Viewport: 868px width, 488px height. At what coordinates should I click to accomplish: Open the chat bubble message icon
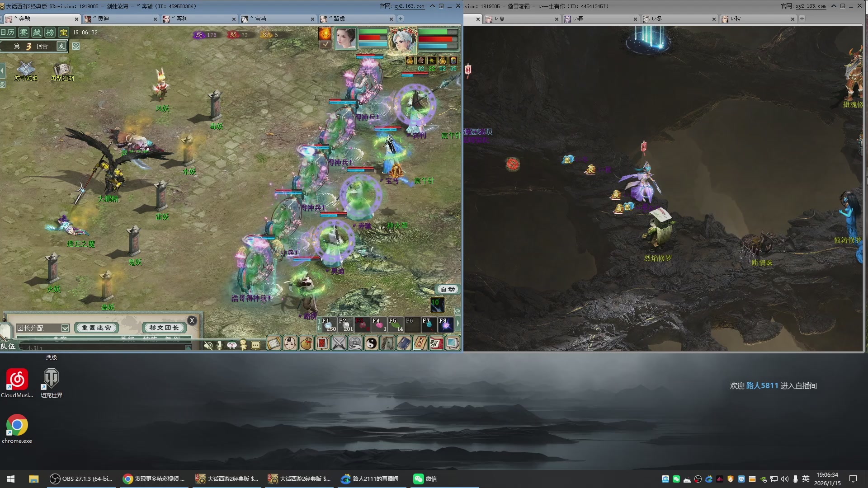[256, 346]
